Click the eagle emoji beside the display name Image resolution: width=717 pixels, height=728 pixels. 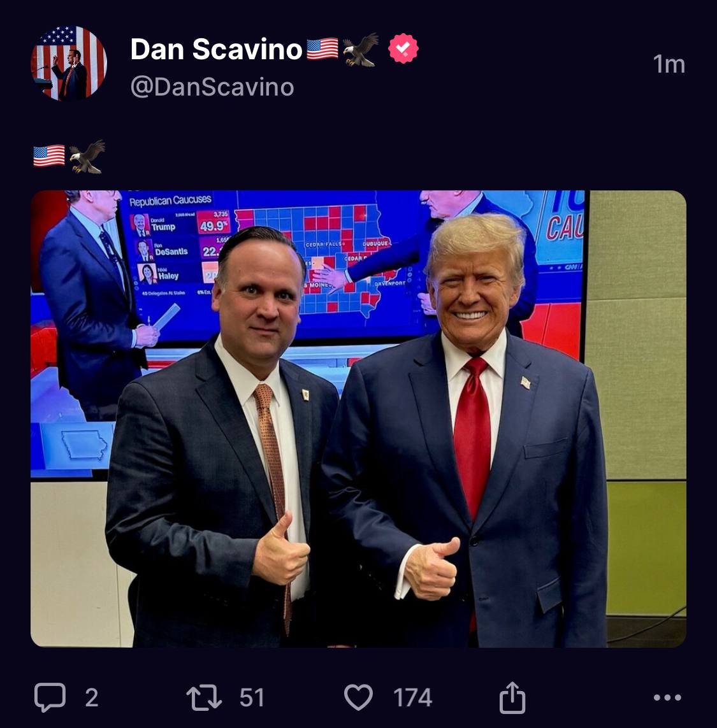pyautogui.click(x=361, y=49)
